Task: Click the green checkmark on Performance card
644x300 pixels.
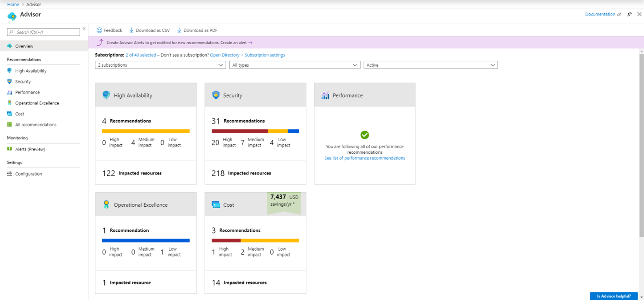Action: [364, 135]
